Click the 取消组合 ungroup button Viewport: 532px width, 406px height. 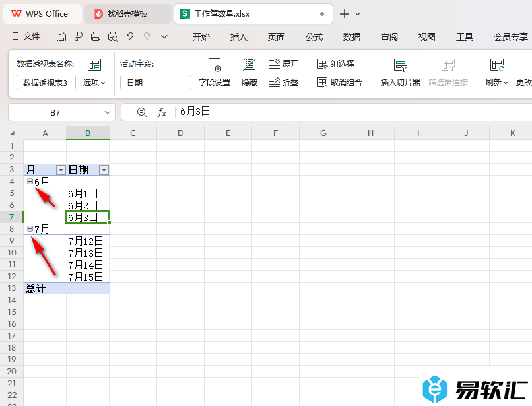340,82
